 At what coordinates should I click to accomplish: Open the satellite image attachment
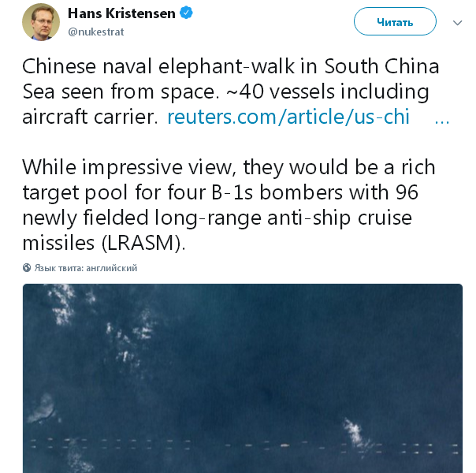242,378
